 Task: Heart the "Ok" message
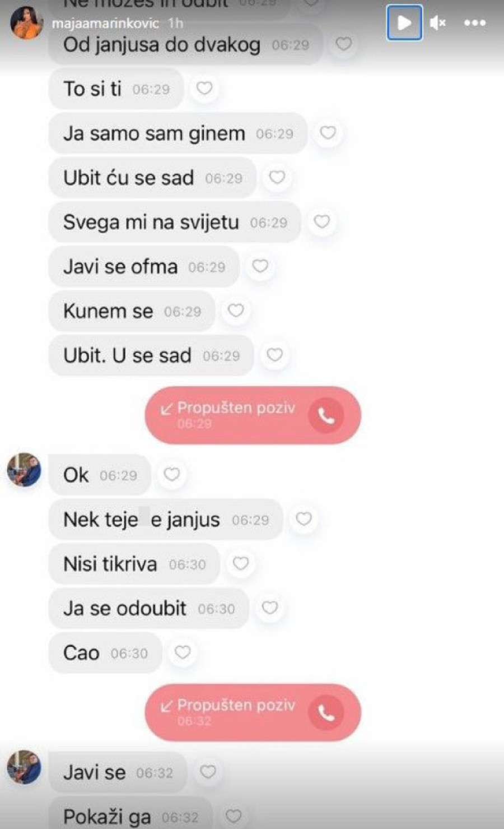[x=171, y=475]
